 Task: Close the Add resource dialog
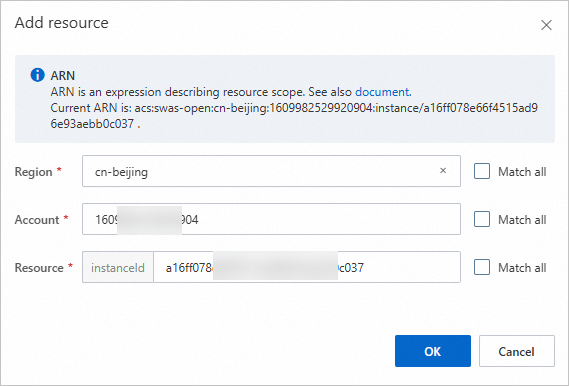pos(546,25)
